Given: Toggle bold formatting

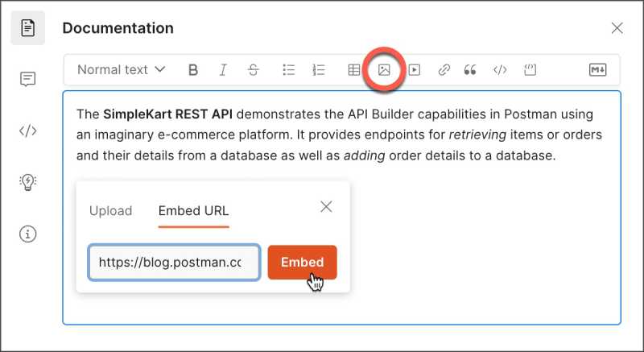Looking at the screenshot, I should 193,70.
